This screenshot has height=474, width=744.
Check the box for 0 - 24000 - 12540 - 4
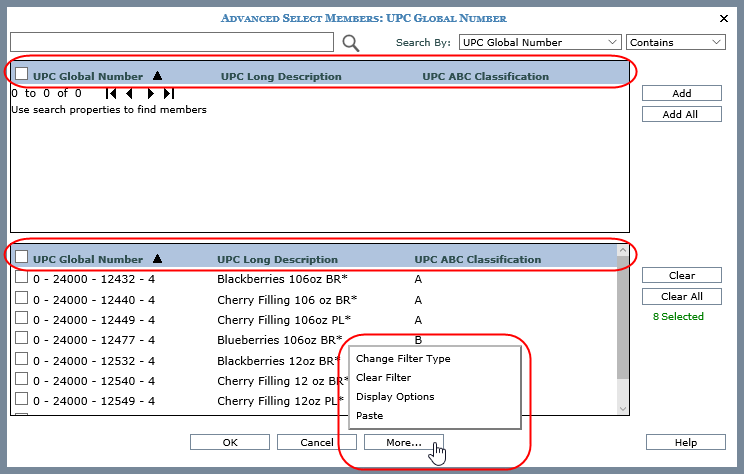coord(21,379)
